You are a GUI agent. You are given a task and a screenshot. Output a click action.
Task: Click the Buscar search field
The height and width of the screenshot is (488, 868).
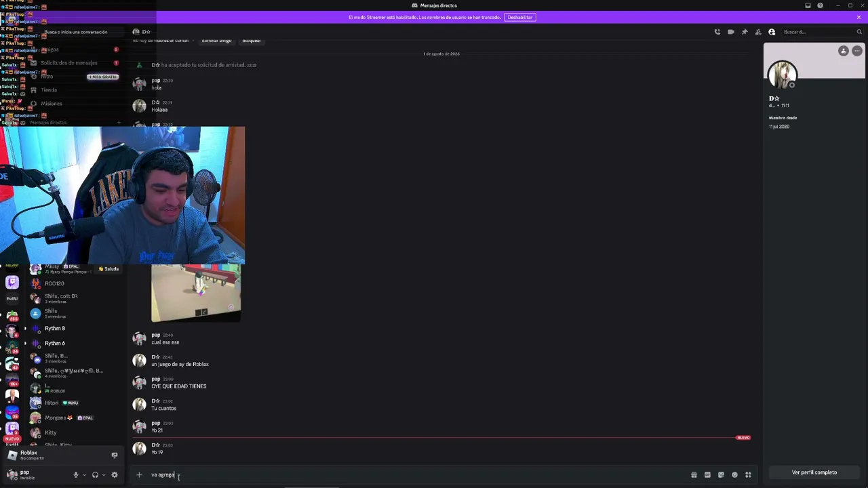click(822, 32)
